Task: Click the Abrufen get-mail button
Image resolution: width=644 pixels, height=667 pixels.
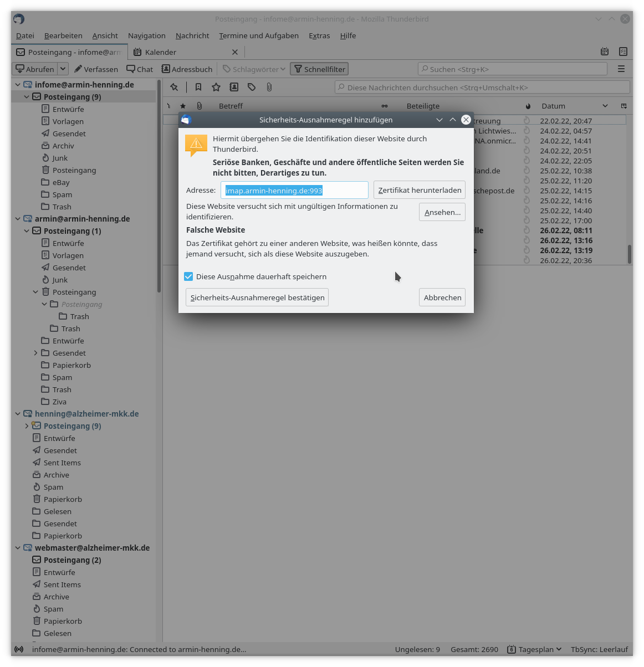Action: coord(35,69)
